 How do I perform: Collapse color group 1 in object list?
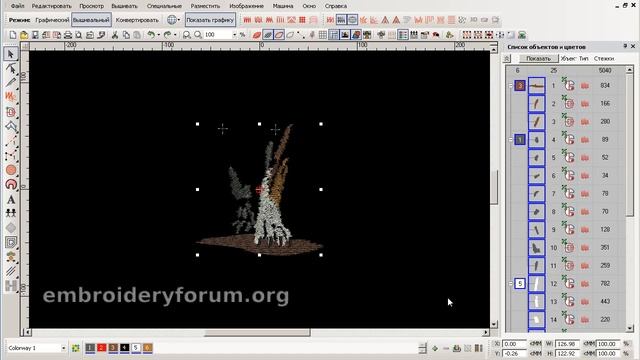click(x=511, y=140)
